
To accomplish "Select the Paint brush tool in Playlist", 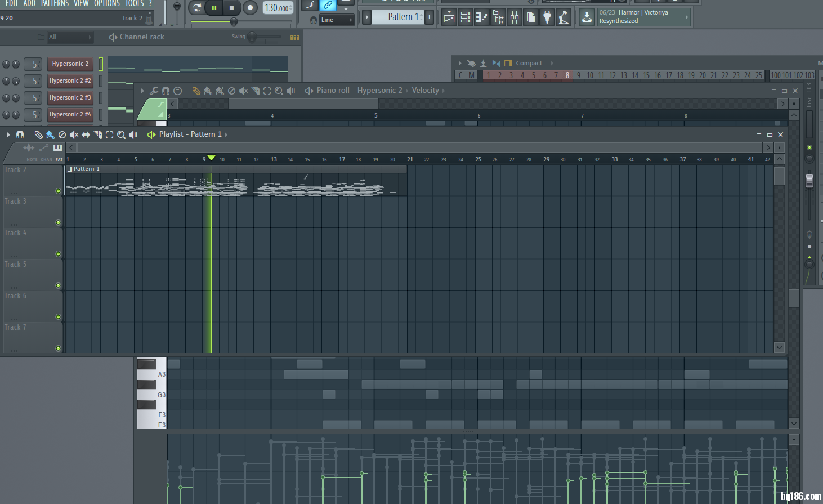I will [50, 134].
